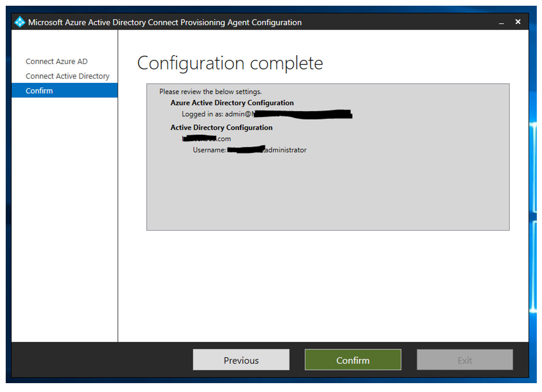Click the green Confirm button
This screenshot has height=392, width=542.
(353, 360)
